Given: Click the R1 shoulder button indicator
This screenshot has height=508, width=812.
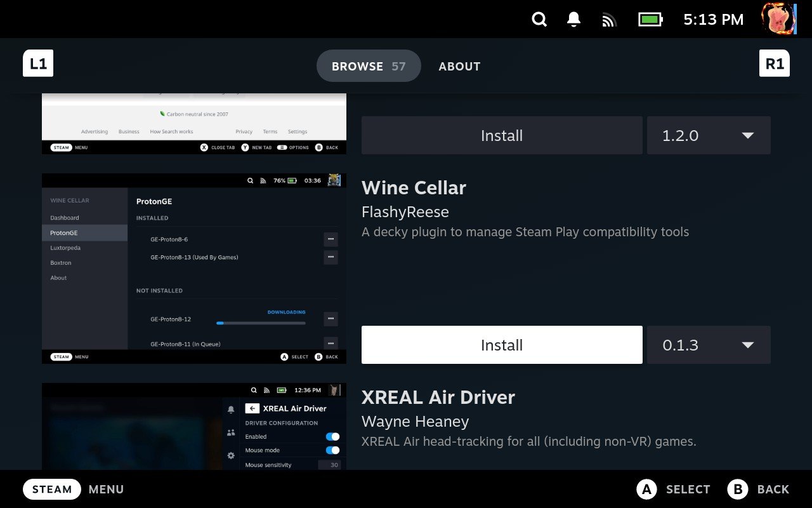Looking at the screenshot, I should [774, 63].
